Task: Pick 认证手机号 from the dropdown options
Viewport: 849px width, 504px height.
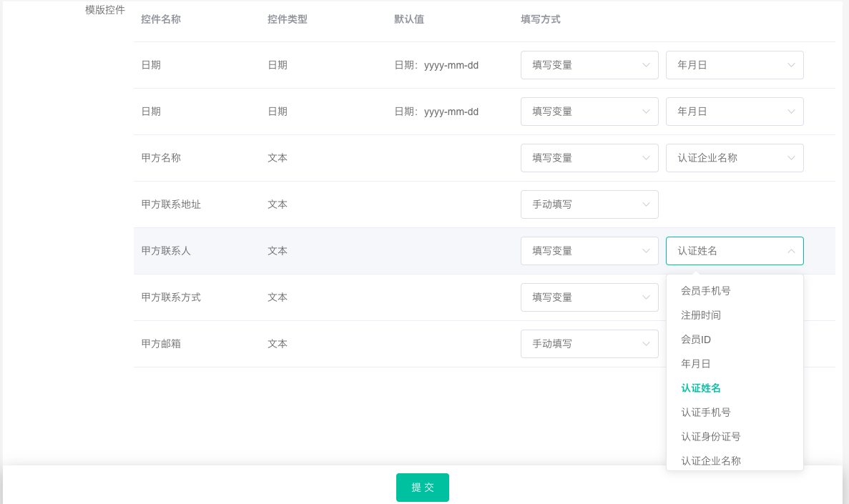Action: coord(706,412)
